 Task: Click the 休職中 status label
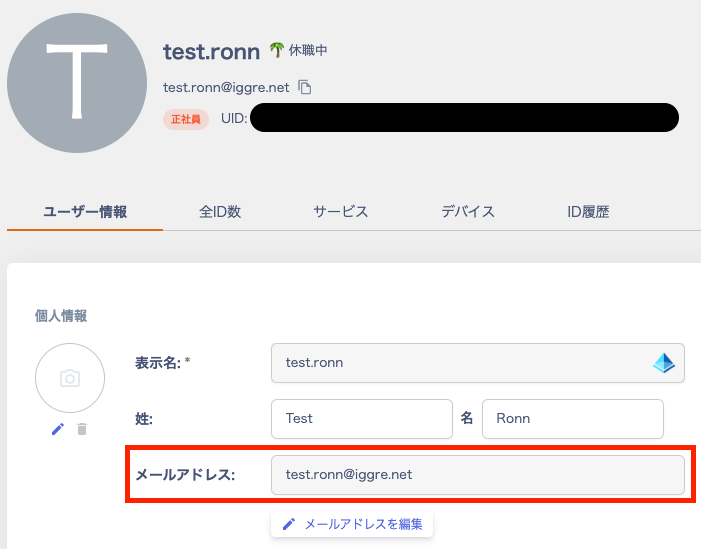(x=308, y=50)
